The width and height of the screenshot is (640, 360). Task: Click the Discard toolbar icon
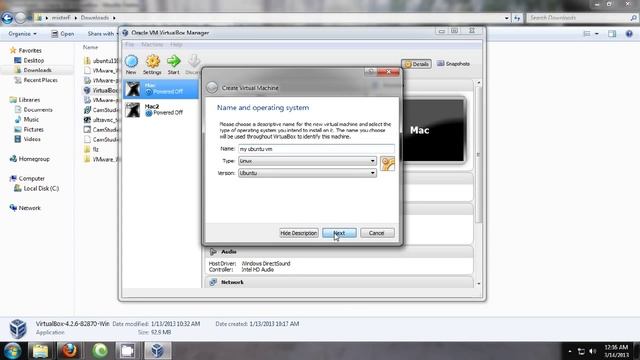pyautogui.click(x=193, y=62)
